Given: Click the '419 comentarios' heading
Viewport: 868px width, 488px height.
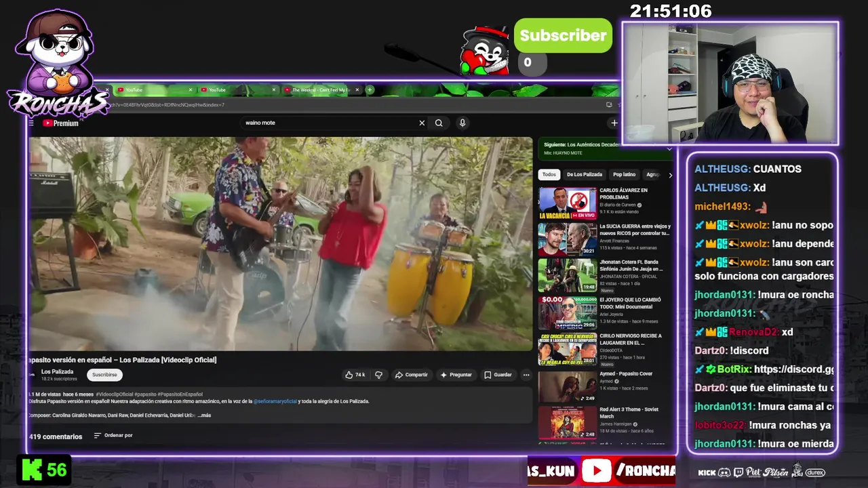Looking at the screenshot, I should pyautogui.click(x=56, y=436).
